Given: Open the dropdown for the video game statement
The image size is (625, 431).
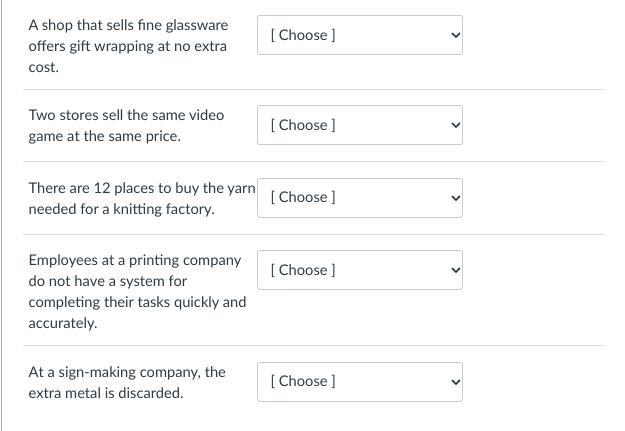Looking at the screenshot, I should (359, 125).
